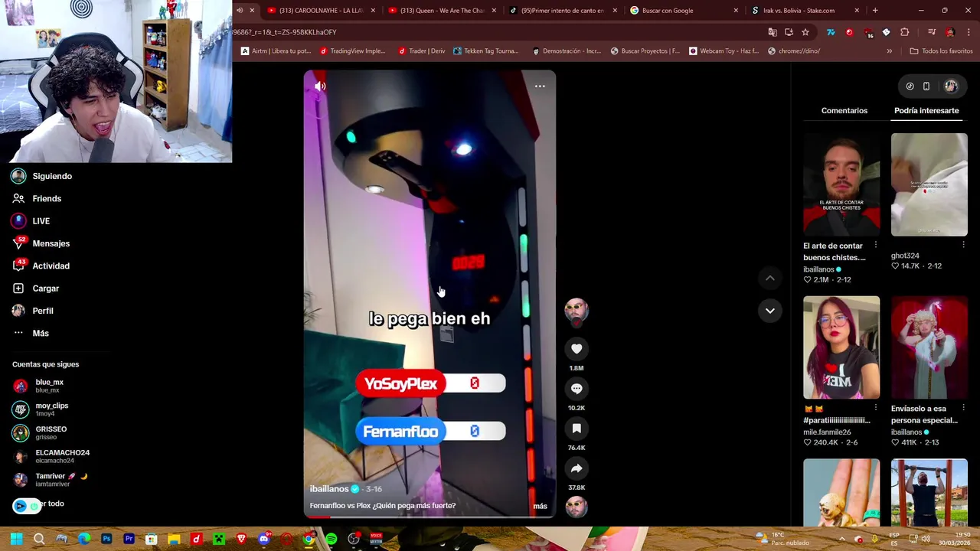Open the install app icon in address bar
The width and height of the screenshot is (980, 551).
pyautogui.click(x=789, y=32)
